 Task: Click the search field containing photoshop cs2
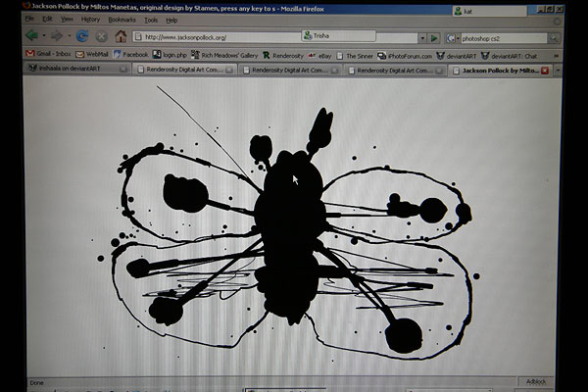pyautogui.click(x=504, y=38)
